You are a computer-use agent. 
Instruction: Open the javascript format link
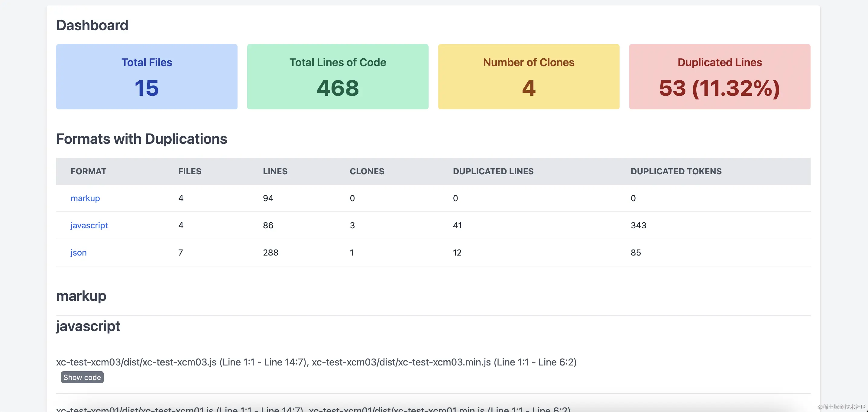89,225
